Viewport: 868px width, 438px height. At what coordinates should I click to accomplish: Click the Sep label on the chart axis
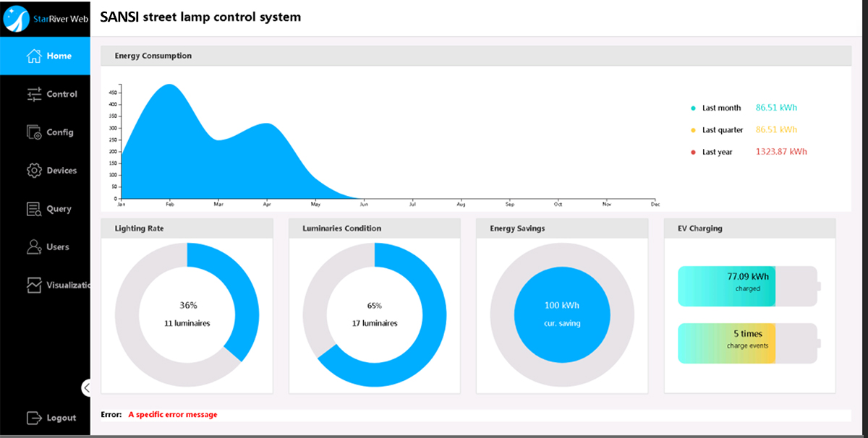click(509, 205)
